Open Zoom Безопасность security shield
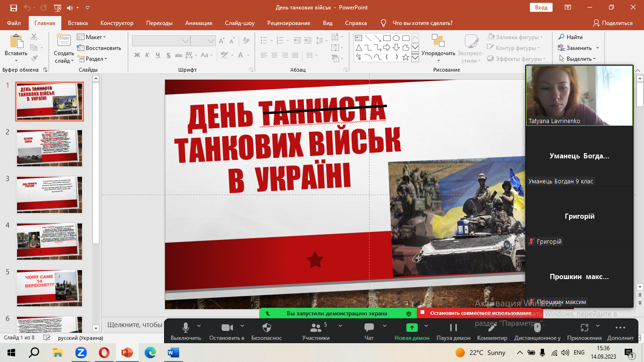 tap(266, 331)
